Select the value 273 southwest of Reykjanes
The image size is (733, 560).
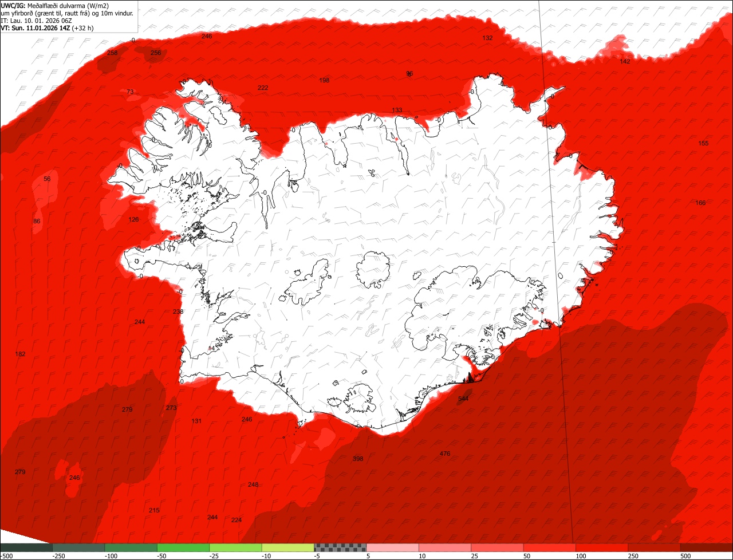point(171,408)
